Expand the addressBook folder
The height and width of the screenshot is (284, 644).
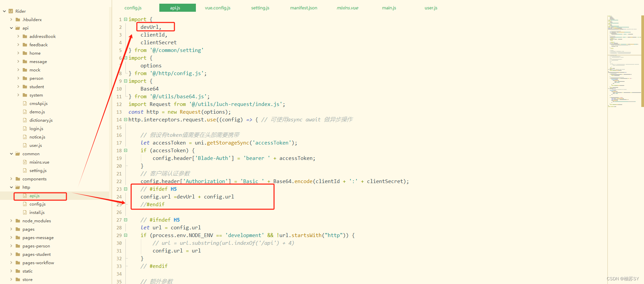point(18,37)
